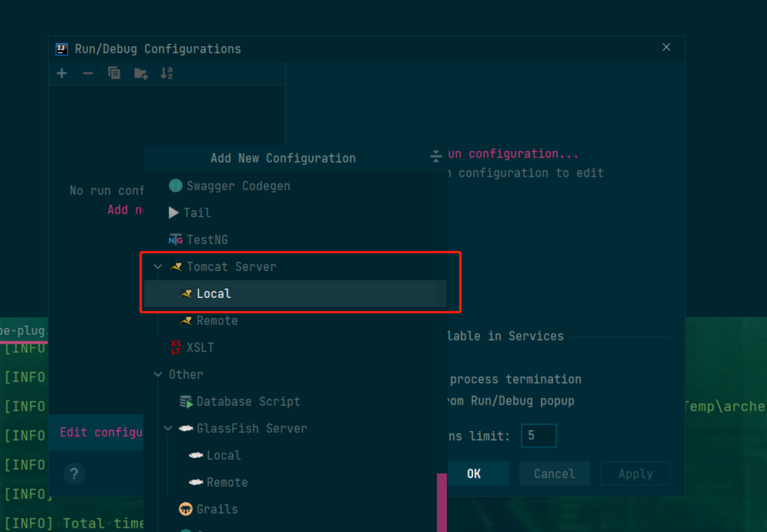Close the Run/Debug Configurations dialog
The image size is (767, 532).
coord(666,47)
